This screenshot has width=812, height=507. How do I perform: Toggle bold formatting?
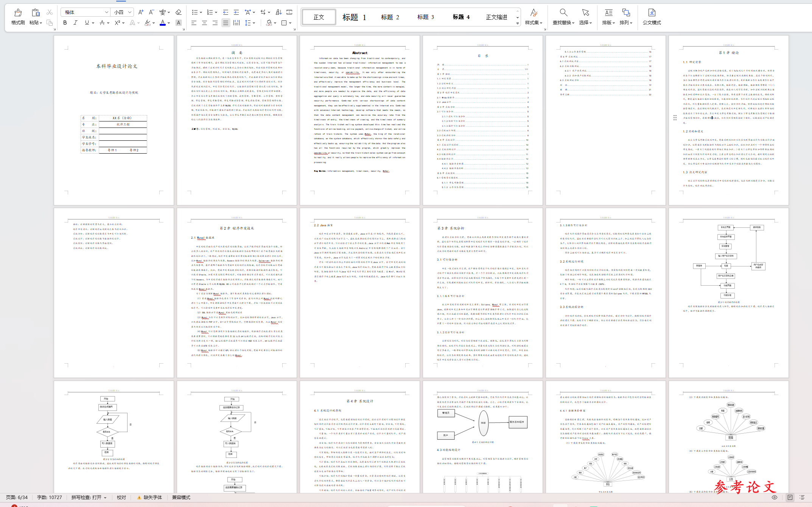pos(65,23)
